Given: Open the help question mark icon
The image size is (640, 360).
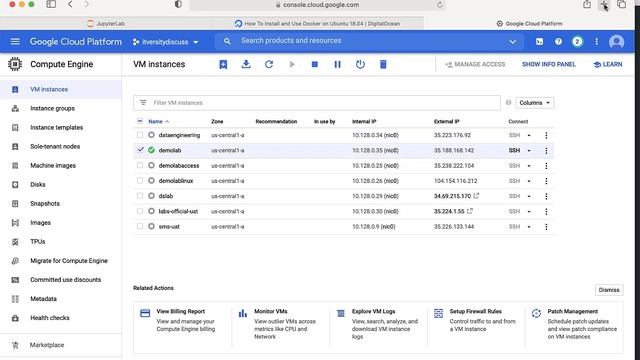Looking at the screenshot, I should coord(558,42).
